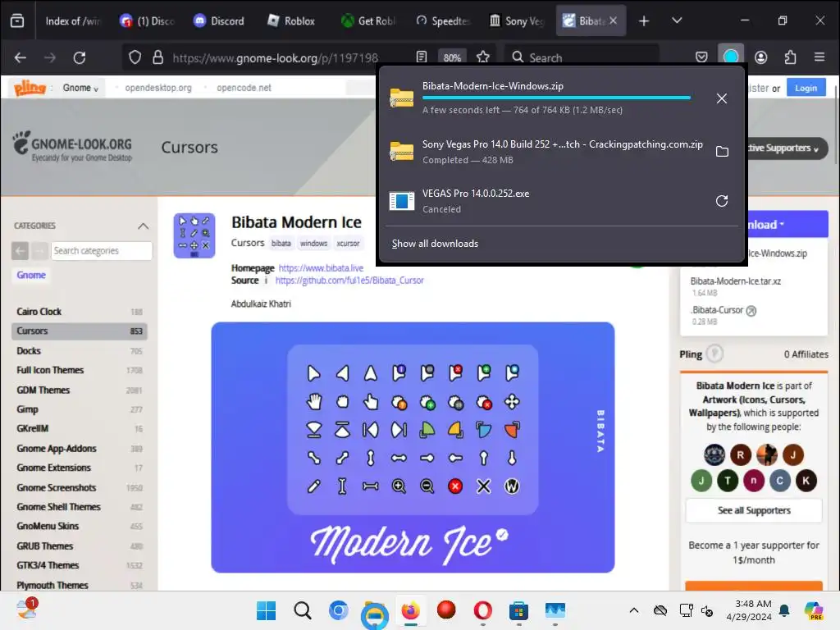This screenshot has height=630, width=840.
Task: Switch to the Speedtest tab
Action: 442,21
